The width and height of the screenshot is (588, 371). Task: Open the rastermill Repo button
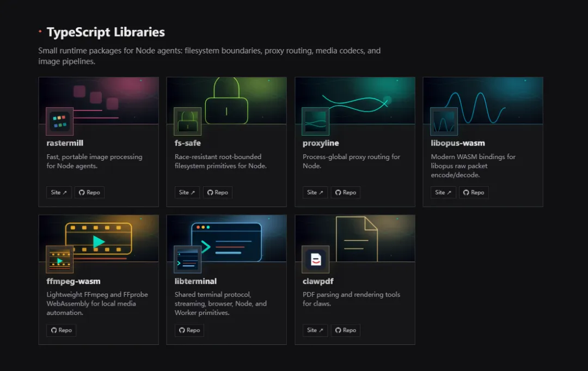point(89,192)
